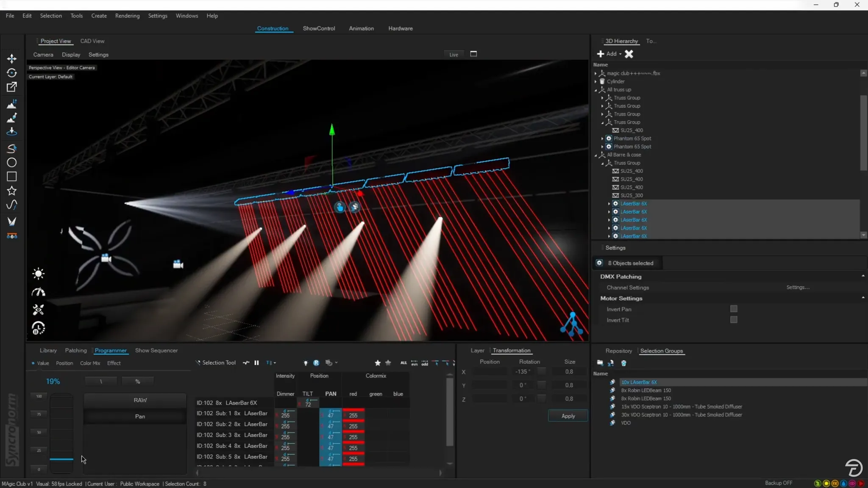Toggle the Live button in viewport
The height and width of the screenshot is (488, 868).
click(x=453, y=55)
